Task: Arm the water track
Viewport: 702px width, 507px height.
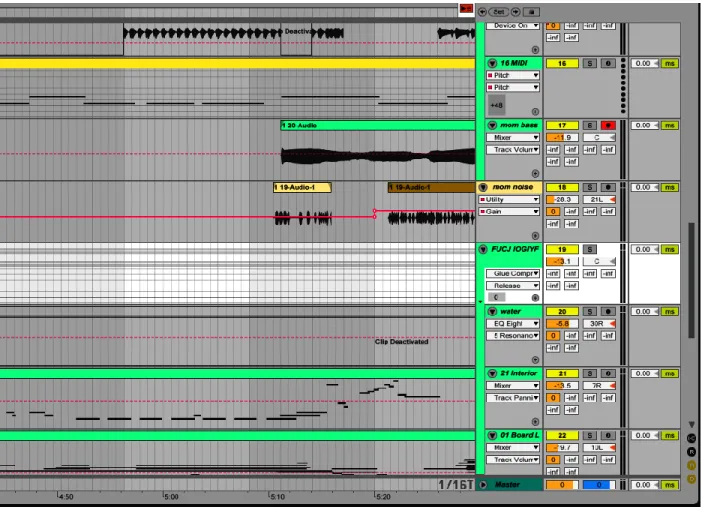Action: (x=608, y=311)
